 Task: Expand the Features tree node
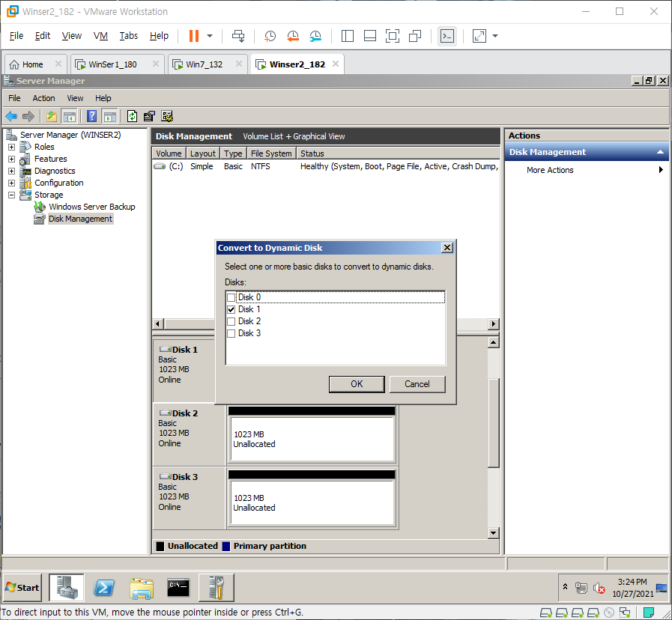(11, 159)
